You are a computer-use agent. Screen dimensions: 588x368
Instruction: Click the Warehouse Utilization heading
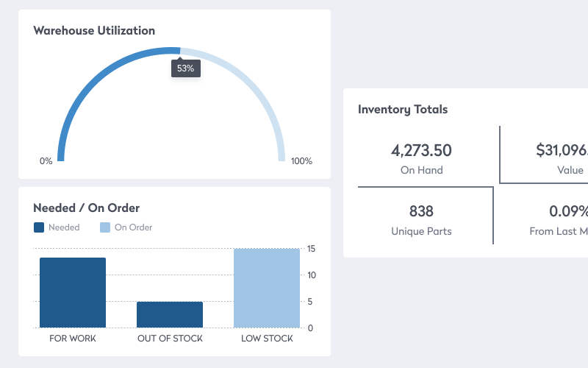94,31
